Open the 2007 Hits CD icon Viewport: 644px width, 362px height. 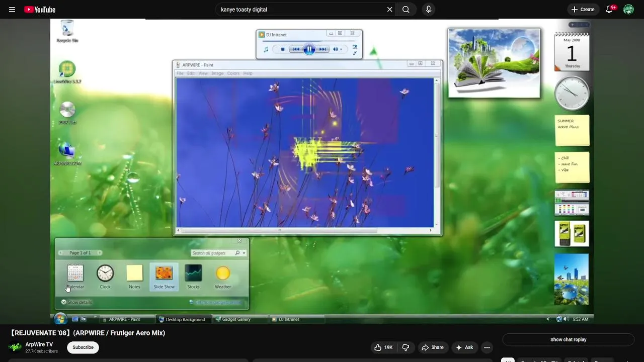click(x=67, y=113)
